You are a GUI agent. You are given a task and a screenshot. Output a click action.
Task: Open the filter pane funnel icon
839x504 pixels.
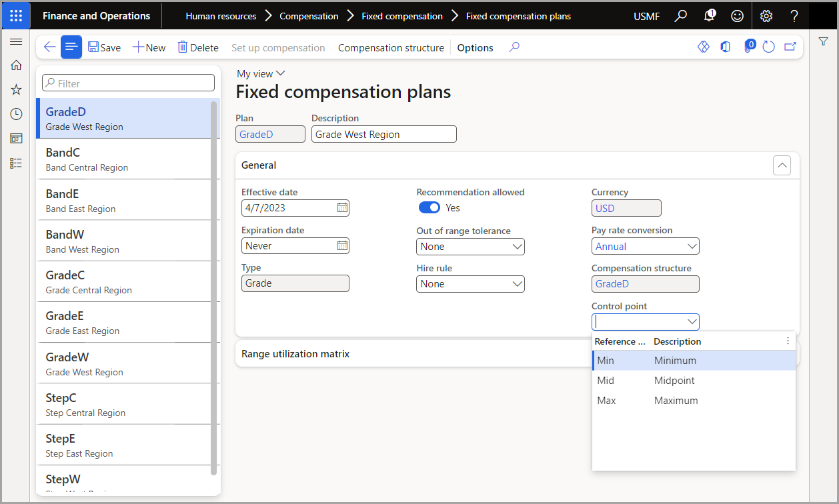(824, 42)
